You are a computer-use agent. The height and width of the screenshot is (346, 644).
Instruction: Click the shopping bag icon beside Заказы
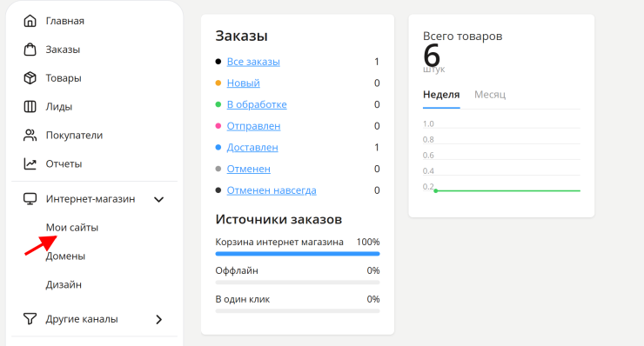click(x=30, y=50)
